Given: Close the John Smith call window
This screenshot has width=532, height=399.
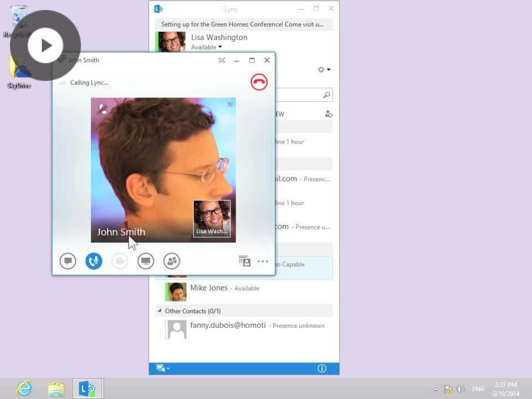Looking at the screenshot, I should click(x=267, y=60).
